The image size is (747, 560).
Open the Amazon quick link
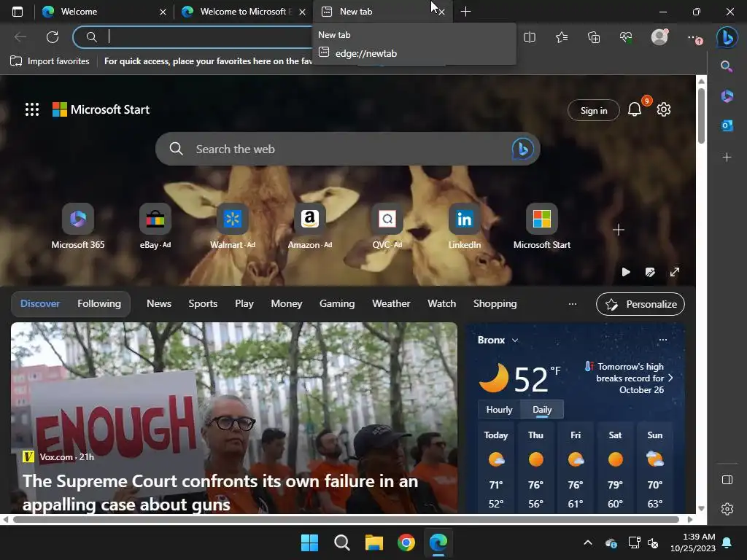pos(310,226)
